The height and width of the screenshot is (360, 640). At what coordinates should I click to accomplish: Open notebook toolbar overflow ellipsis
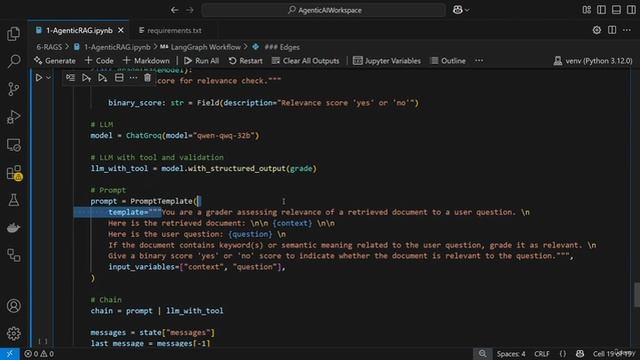click(x=479, y=61)
